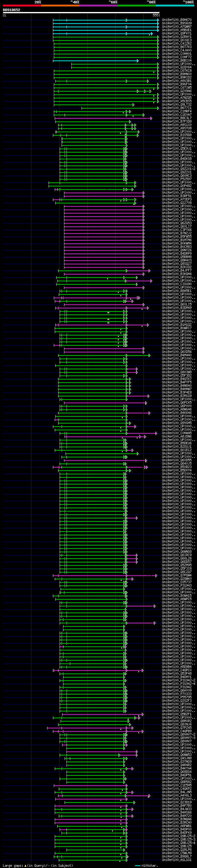Choose hit UniRef100_Q2V9A6
197x868 pixels.
pos(177,91)
